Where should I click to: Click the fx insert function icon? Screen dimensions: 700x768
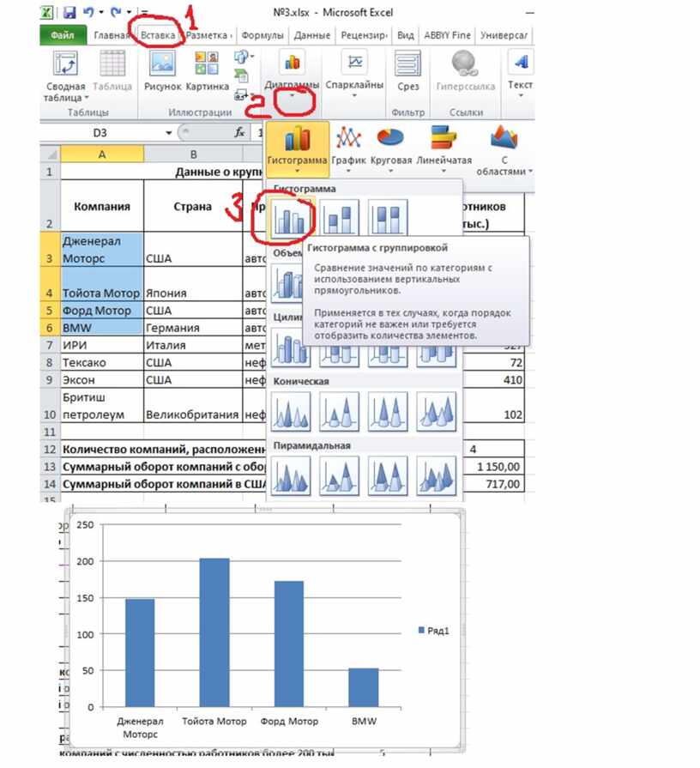[x=239, y=133]
